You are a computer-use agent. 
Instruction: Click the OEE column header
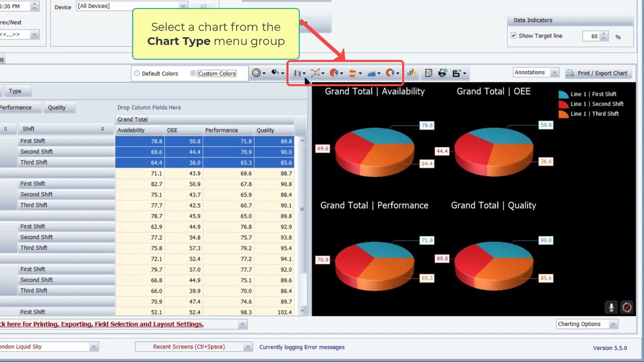(x=184, y=130)
